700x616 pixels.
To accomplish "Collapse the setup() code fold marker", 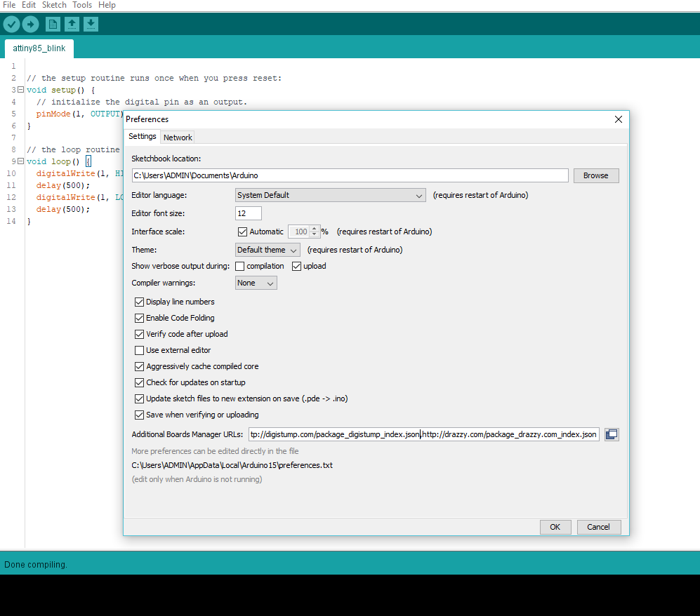I will [20, 90].
